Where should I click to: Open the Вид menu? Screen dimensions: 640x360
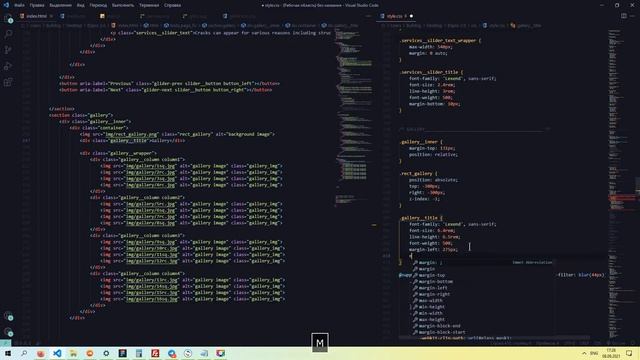coord(81,5)
